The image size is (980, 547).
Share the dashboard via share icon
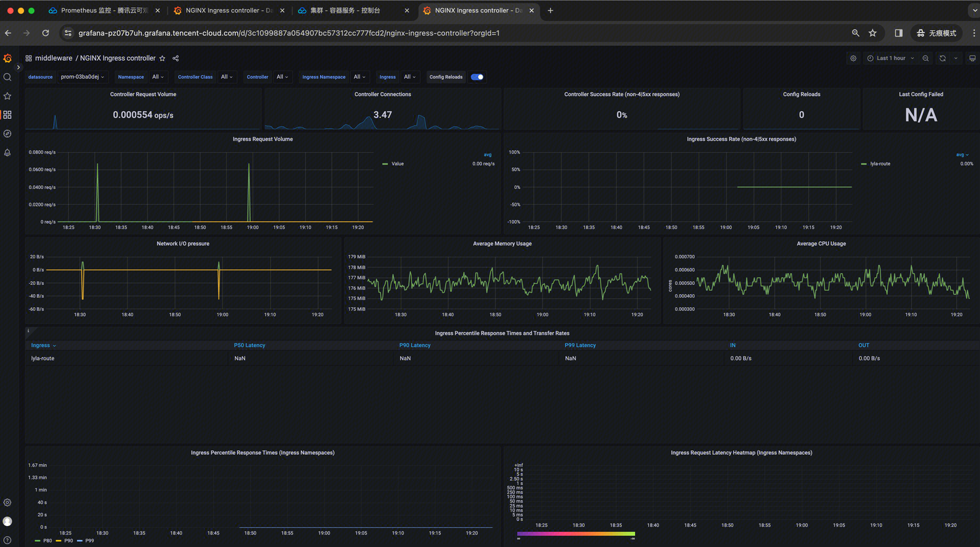(175, 58)
